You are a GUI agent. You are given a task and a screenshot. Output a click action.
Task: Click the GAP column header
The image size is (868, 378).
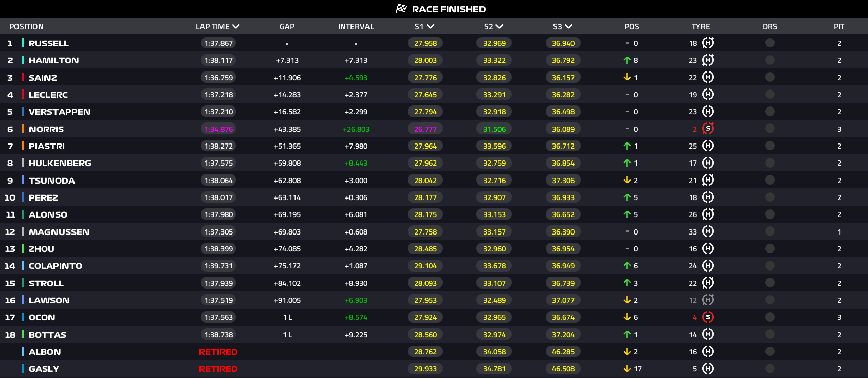click(x=287, y=26)
